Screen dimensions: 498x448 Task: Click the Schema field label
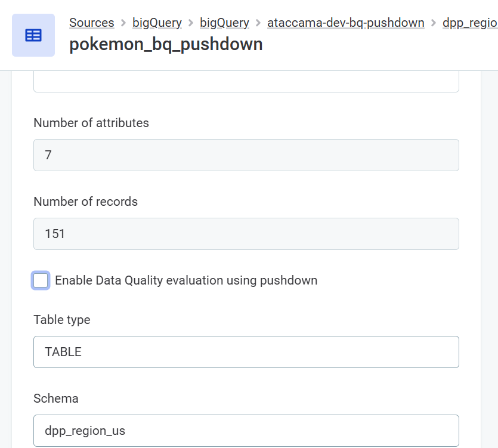coord(56,398)
